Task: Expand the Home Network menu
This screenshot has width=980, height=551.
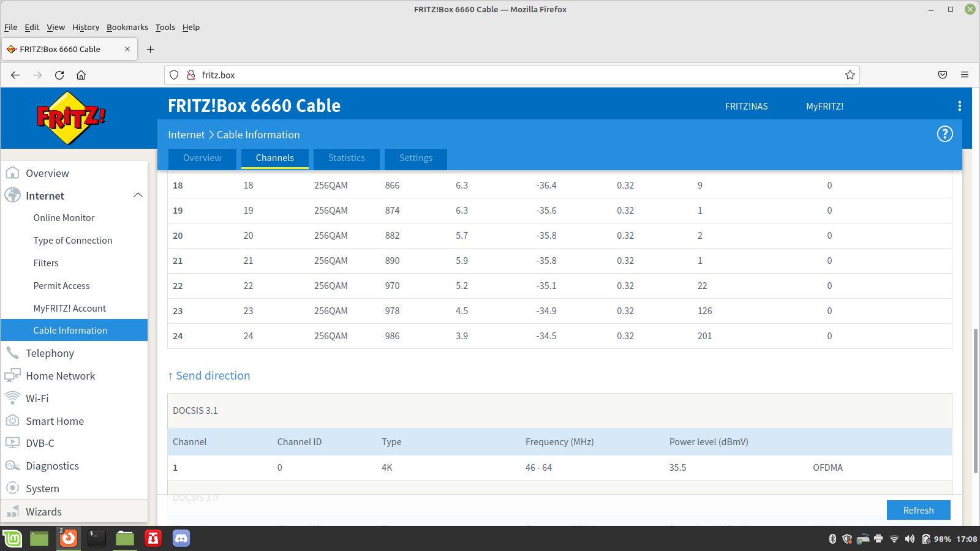Action: click(60, 376)
